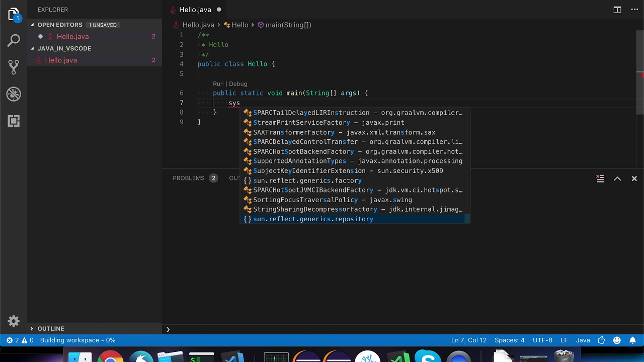The height and width of the screenshot is (362, 644).
Task: Change indentation via Spaces: 4
Action: pyautogui.click(x=509, y=340)
